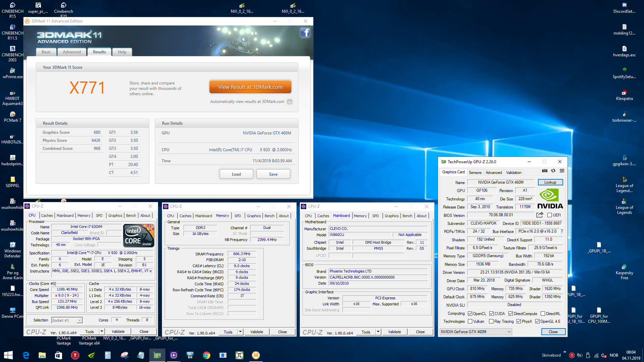Screen dimensions: 644x362
Task: Open the Windows Start menu
Action: [8, 355]
